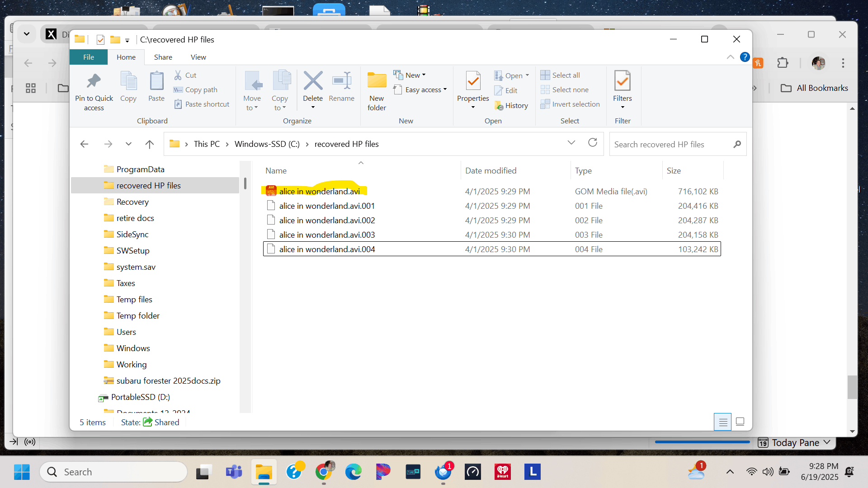Create a New folder from ribbon
The height and width of the screenshot is (488, 868).
[377, 82]
